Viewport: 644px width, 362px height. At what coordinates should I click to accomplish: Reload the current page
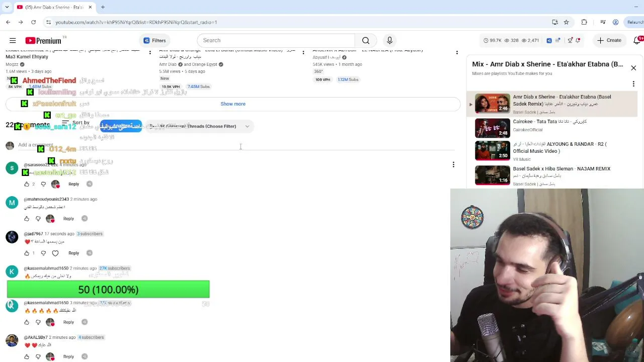(x=33, y=22)
